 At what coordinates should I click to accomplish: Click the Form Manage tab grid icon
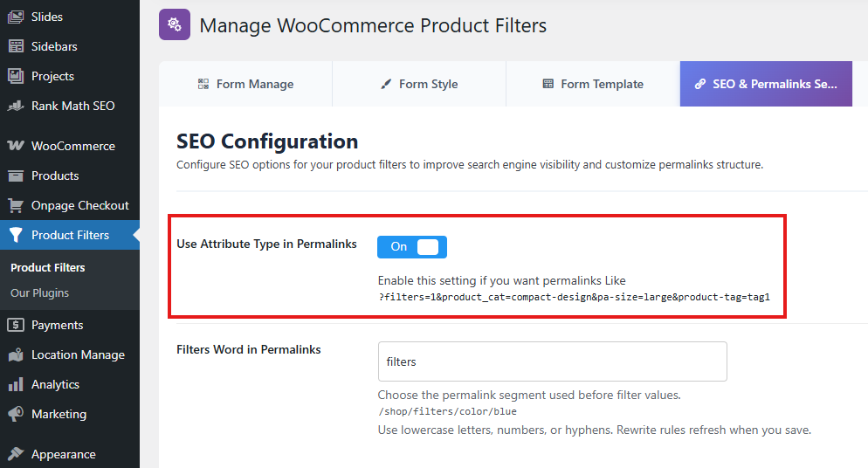click(203, 84)
